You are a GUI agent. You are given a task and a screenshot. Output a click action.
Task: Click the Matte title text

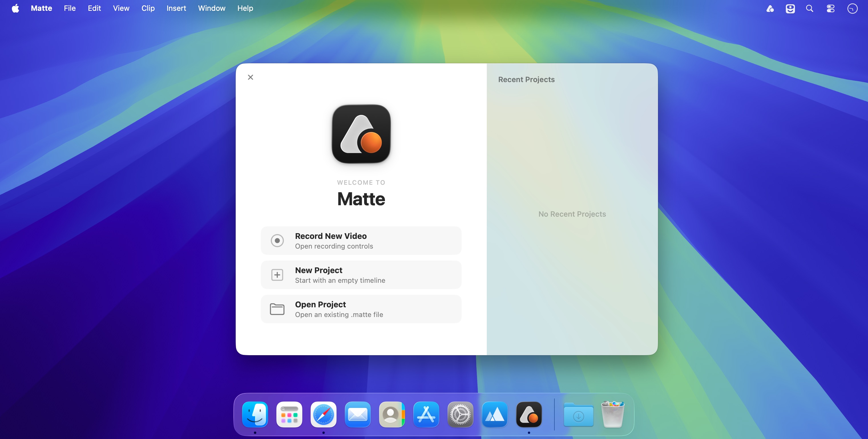pos(361,199)
